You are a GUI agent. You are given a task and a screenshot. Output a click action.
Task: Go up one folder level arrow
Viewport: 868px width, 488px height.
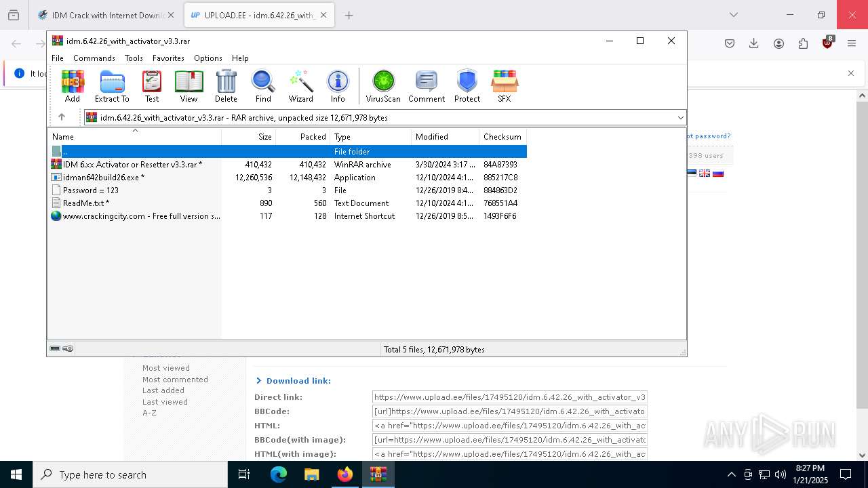62,117
